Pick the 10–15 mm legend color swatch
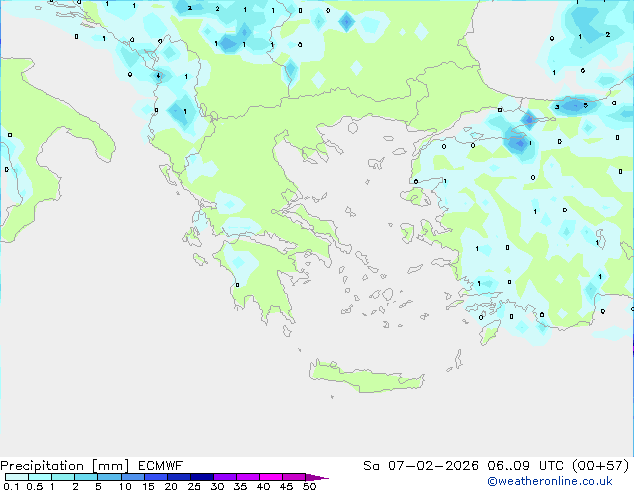 click(132, 477)
